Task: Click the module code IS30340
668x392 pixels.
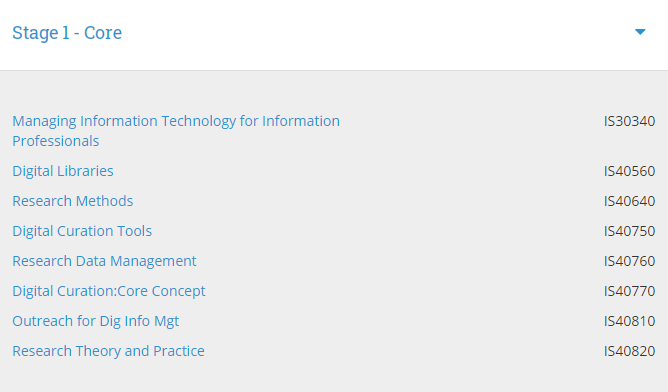Action: 629,121
